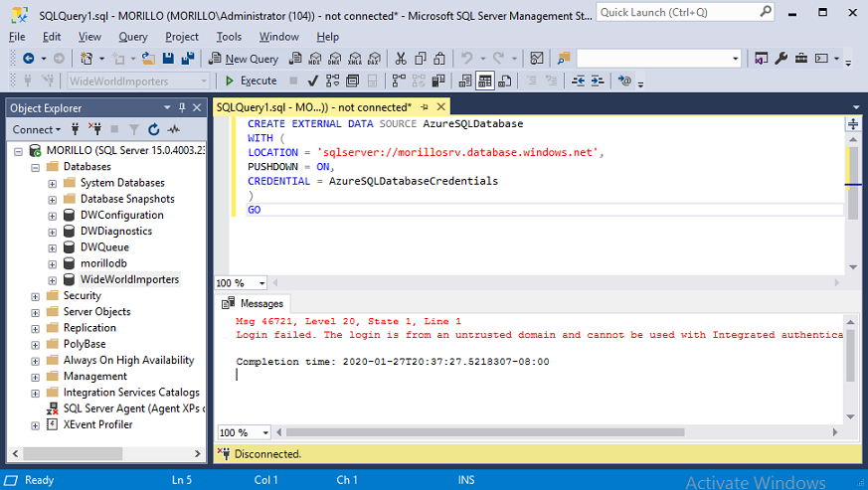Select the Replication folder
This screenshot has width=868, height=490.
coord(89,328)
